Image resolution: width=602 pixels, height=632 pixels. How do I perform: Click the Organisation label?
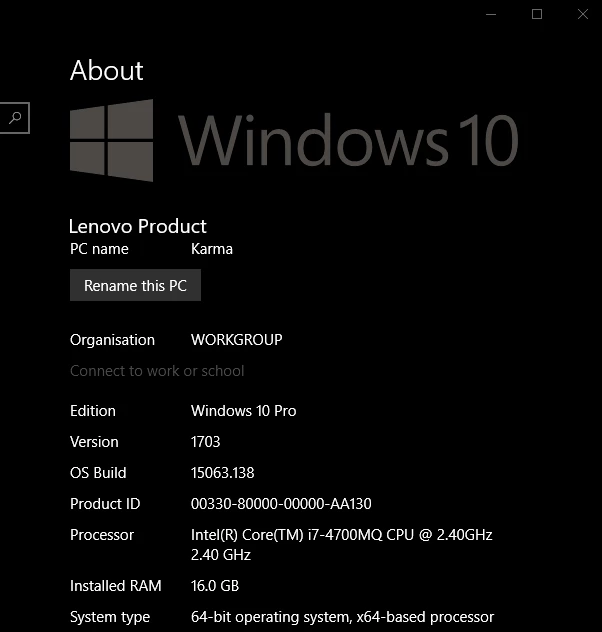(112, 340)
